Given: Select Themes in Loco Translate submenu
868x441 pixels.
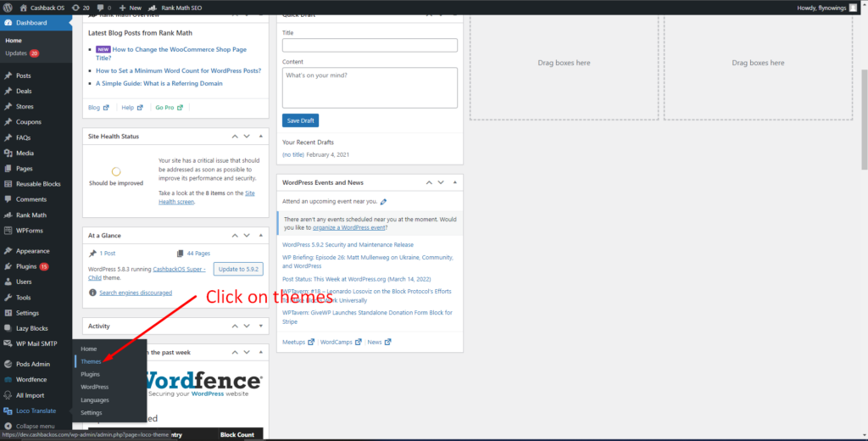Looking at the screenshot, I should pyautogui.click(x=91, y=361).
